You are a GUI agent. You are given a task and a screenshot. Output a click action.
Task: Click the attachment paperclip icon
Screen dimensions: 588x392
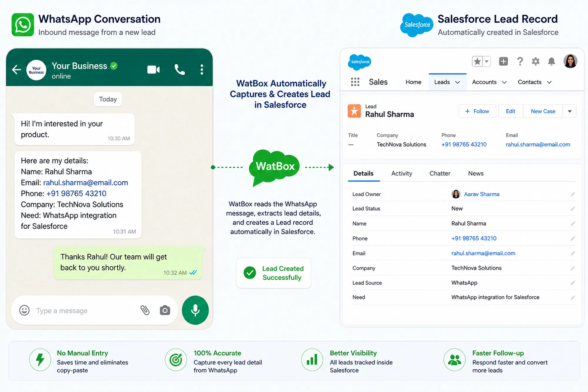pos(145,310)
